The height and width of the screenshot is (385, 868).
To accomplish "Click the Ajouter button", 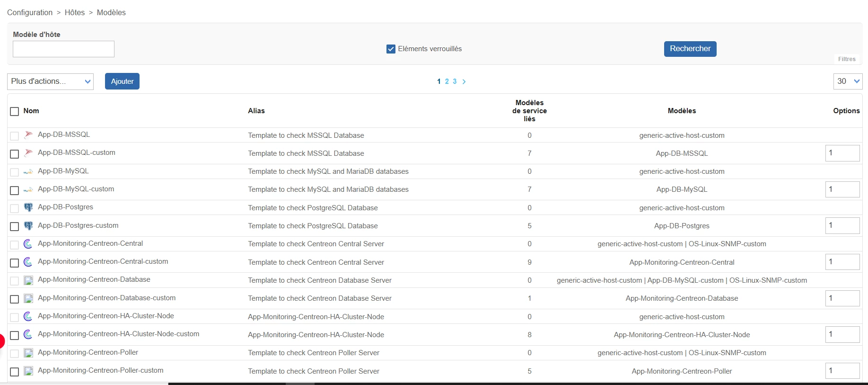I will coord(122,81).
